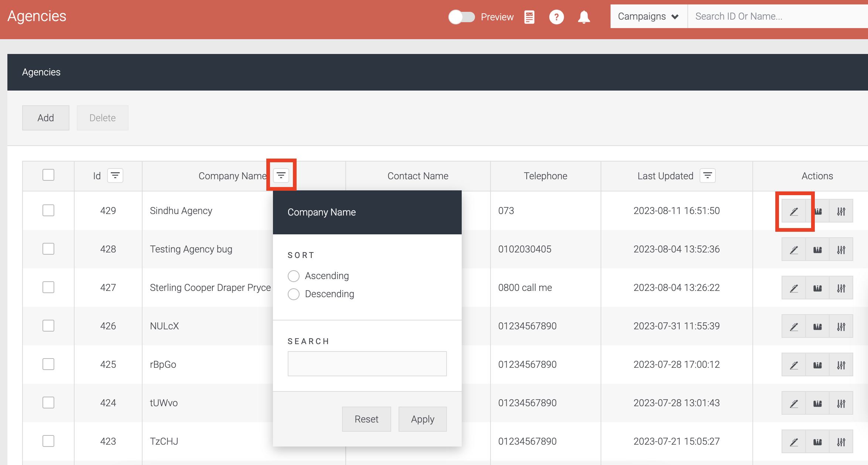Edit tUWvo agency with pencil icon
Image resolution: width=868 pixels, height=465 pixels.
click(x=794, y=403)
